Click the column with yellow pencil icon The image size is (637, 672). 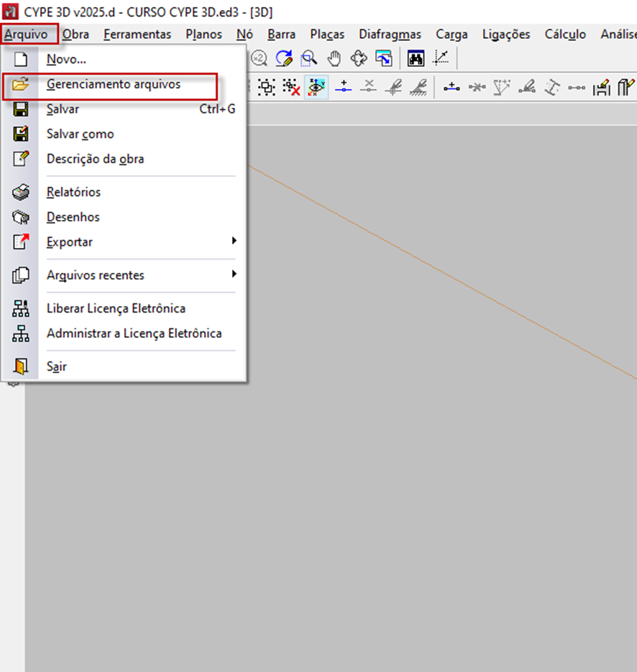[625, 87]
